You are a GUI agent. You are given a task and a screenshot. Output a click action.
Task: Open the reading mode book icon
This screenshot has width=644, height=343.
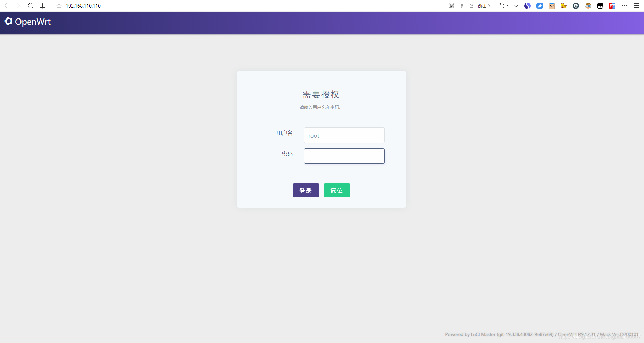pos(43,6)
